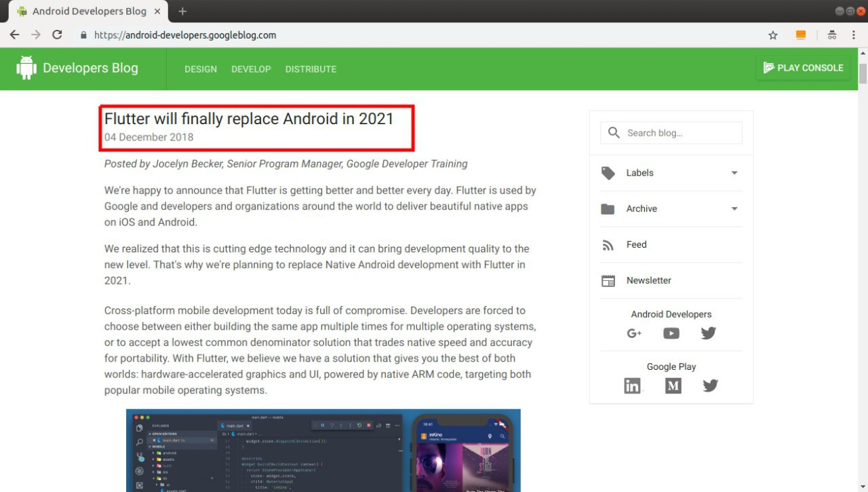Open Android Developers Google+ icon
Viewport: 868px width, 492px height.
[635, 333]
